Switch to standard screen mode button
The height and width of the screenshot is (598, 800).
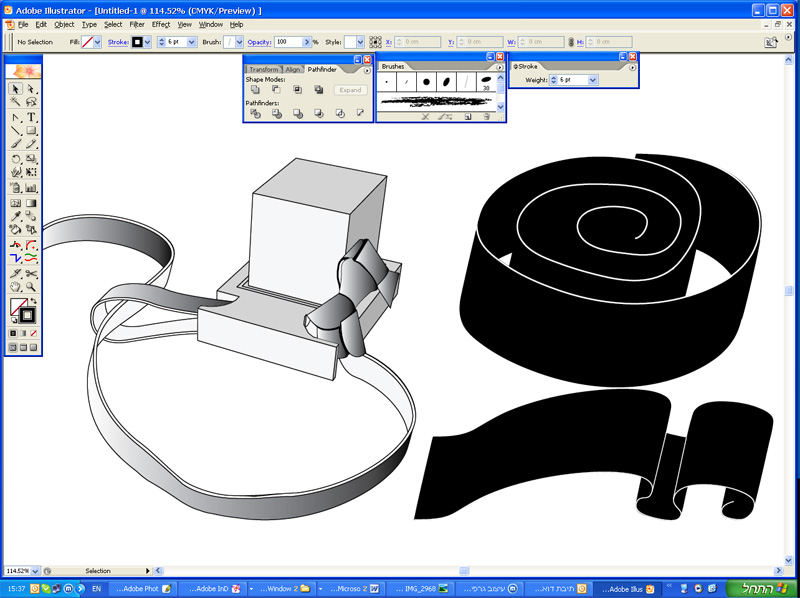tap(13, 347)
